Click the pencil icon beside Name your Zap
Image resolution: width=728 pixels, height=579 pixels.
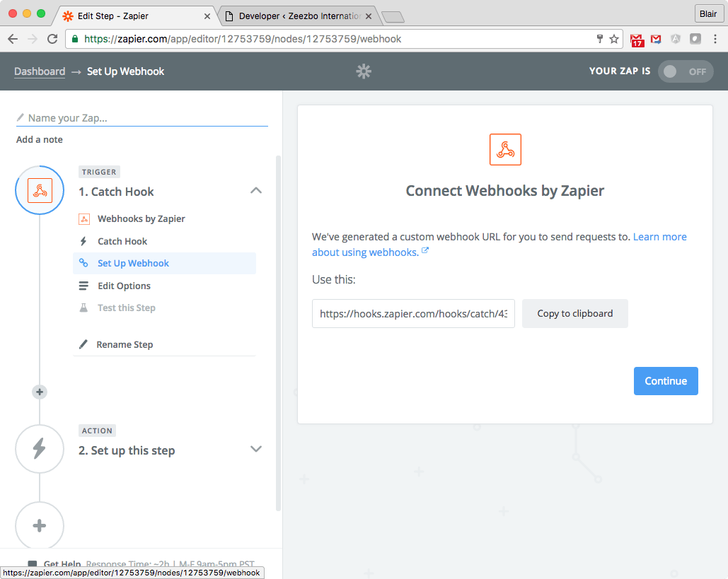pos(20,117)
